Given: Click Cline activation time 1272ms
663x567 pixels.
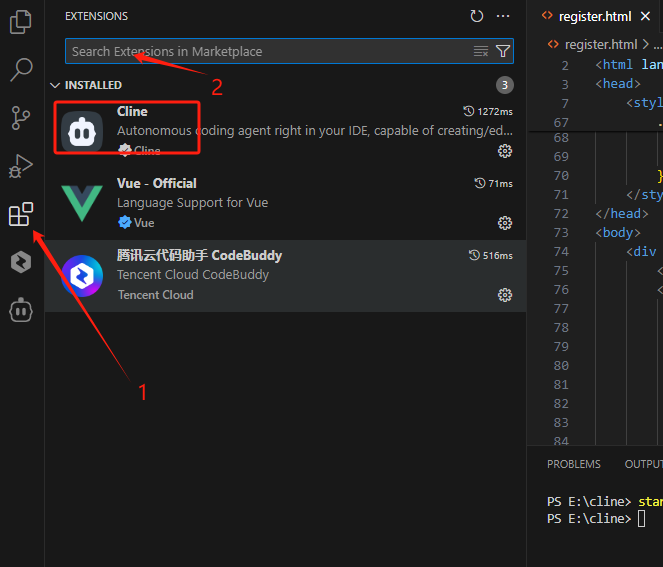Looking at the screenshot, I should pos(488,112).
